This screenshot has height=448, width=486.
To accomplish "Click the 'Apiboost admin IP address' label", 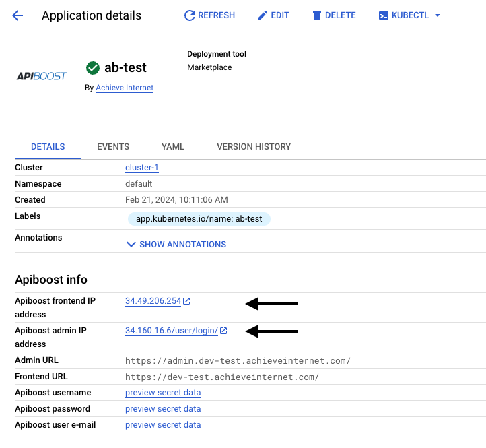I will tap(51, 338).
